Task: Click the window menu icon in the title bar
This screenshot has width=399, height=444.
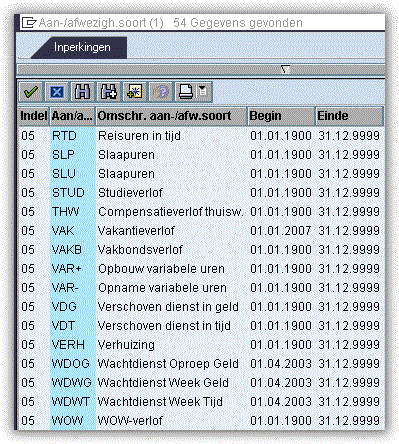Action: pos(29,23)
